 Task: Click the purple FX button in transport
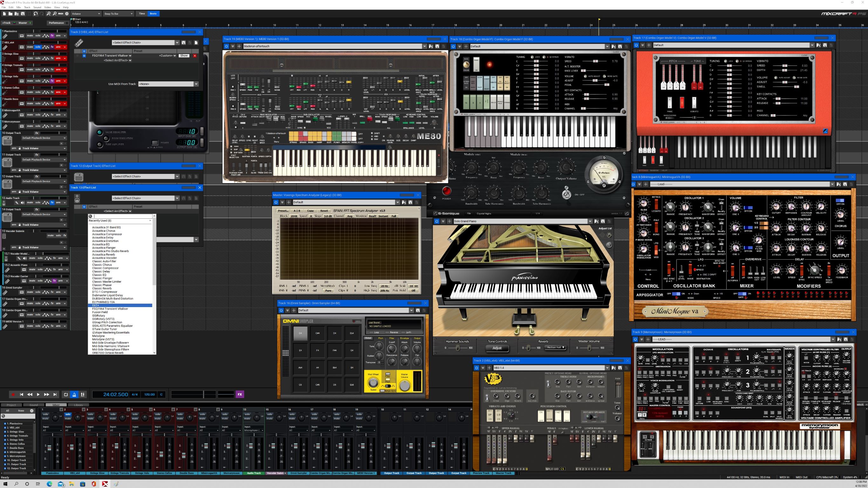click(x=240, y=394)
